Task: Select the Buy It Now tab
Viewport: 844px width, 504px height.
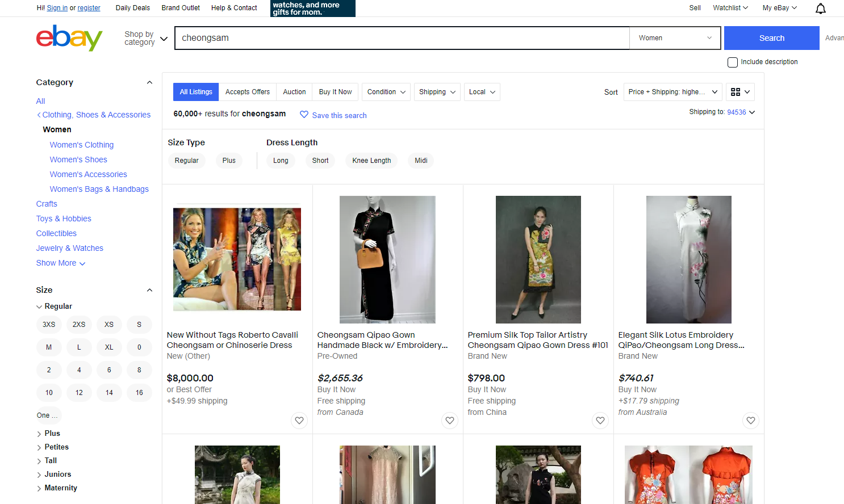Action: coord(335,92)
